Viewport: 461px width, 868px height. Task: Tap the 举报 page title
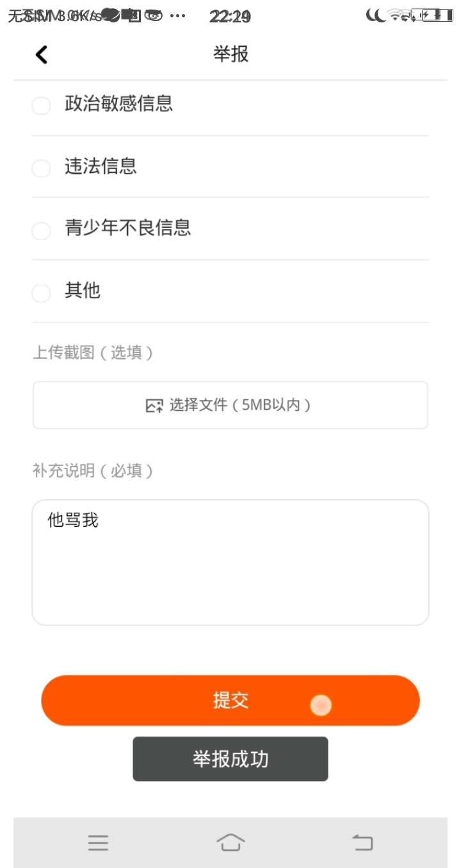230,54
